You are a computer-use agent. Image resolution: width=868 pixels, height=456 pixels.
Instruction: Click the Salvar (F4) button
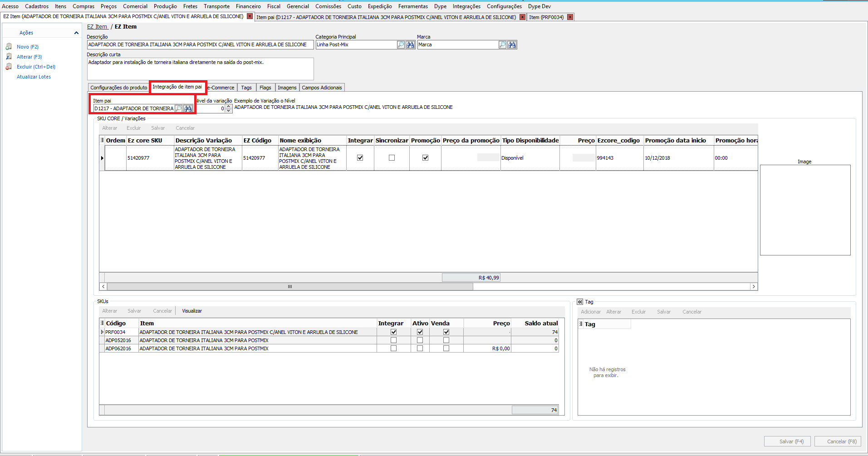pos(788,441)
